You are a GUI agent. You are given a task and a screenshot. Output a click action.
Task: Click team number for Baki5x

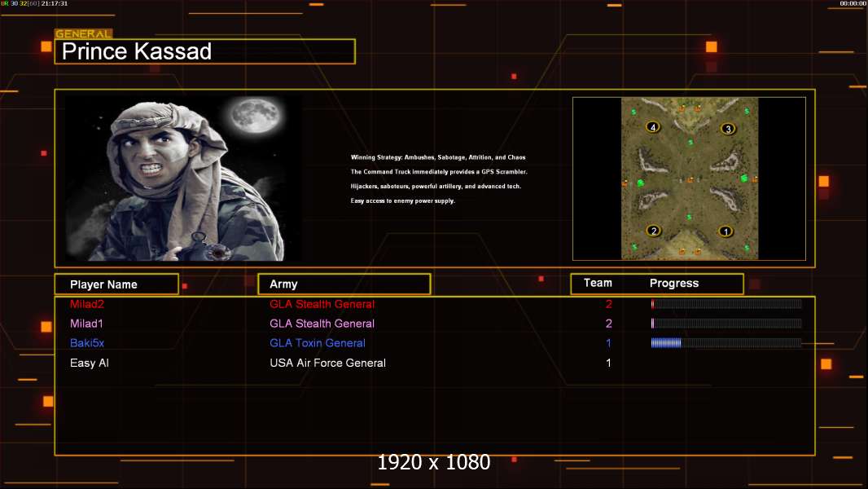point(608,343)
